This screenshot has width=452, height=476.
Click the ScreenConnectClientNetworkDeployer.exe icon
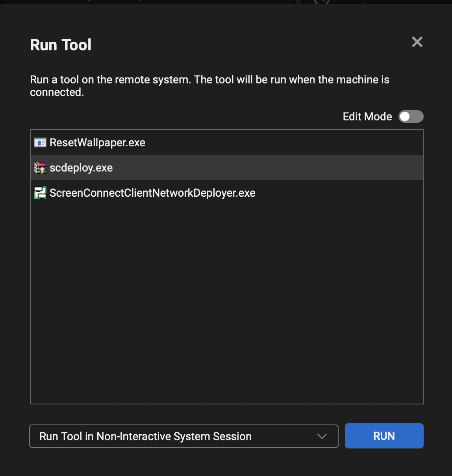pos(40,193)
